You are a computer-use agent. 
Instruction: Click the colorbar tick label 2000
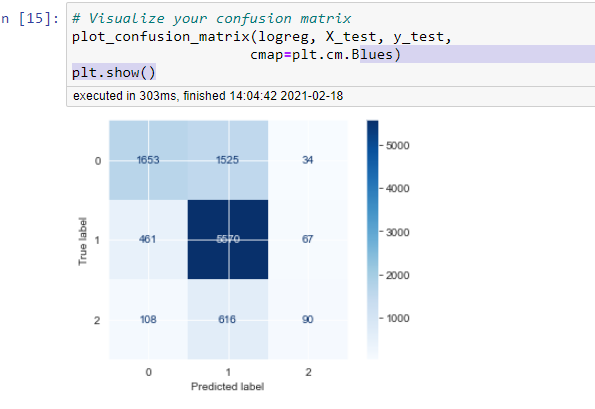click(397, 275)
